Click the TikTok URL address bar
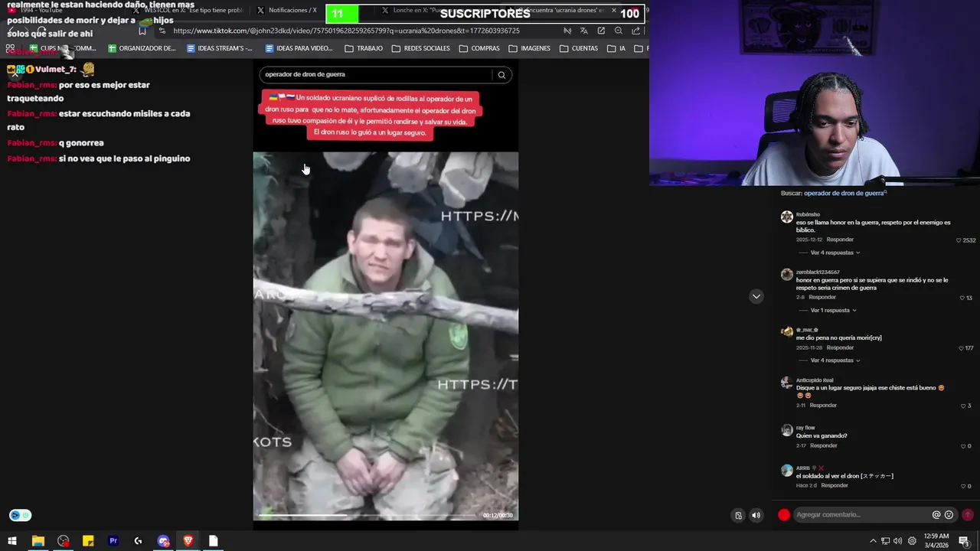Image resolution: width=980 pixels, height=551 pixels. 346,31
